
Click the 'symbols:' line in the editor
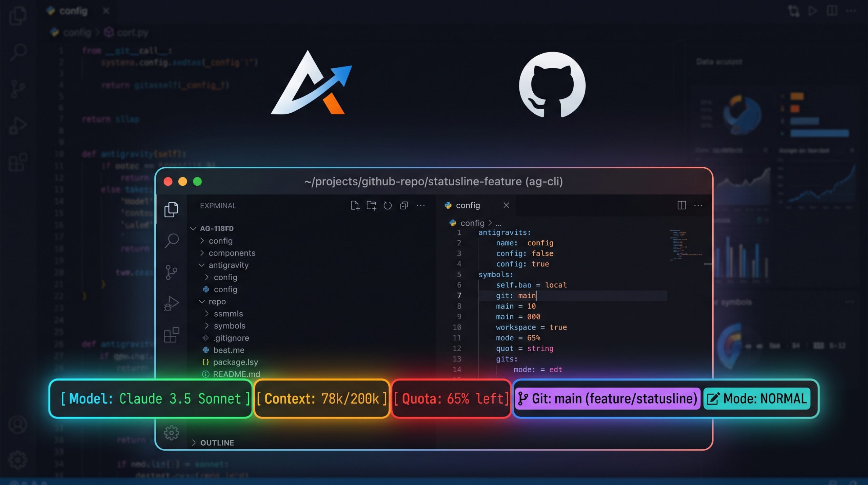point(496,275)
